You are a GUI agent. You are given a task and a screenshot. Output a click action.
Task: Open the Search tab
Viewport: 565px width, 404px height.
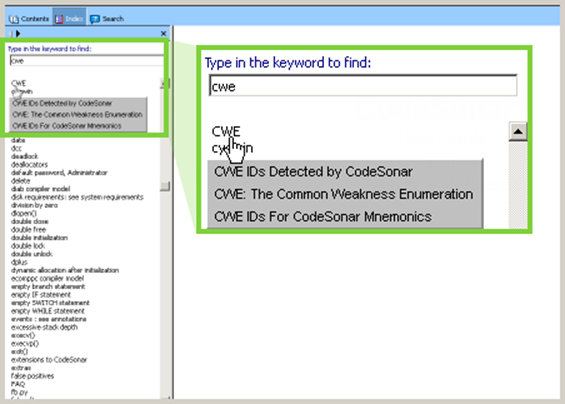point(107,19)
